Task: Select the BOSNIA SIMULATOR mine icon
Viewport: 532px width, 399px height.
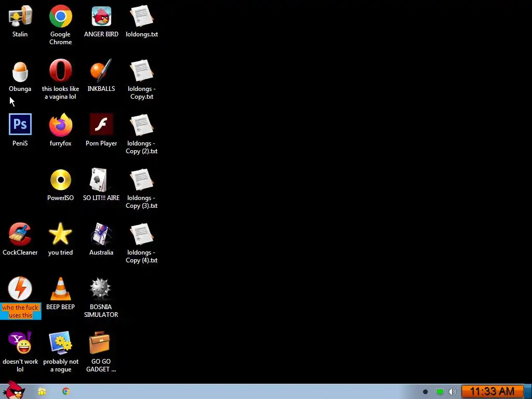Action: [x=100, y=288]
